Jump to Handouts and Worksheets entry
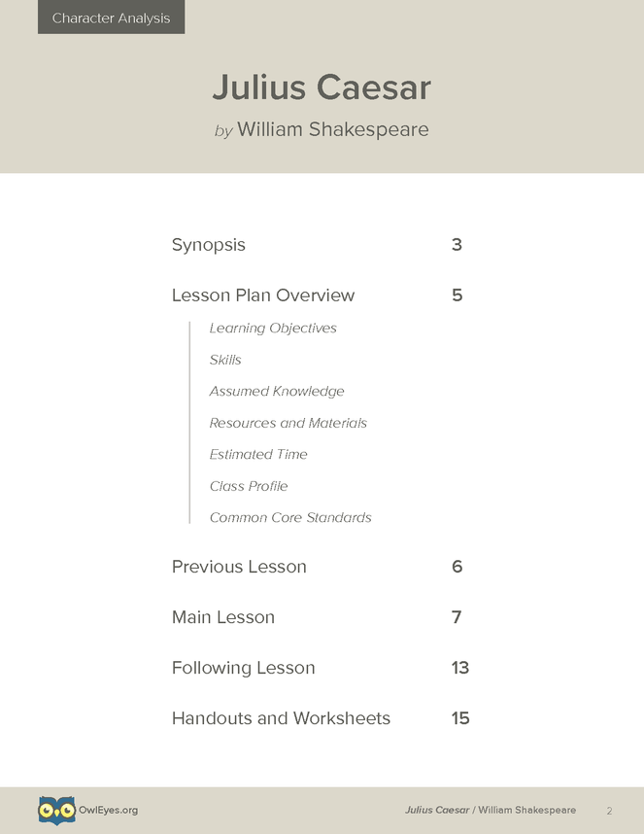Viewport: 644px width, 834px height. pyautogui.click(x=281, y=718)
